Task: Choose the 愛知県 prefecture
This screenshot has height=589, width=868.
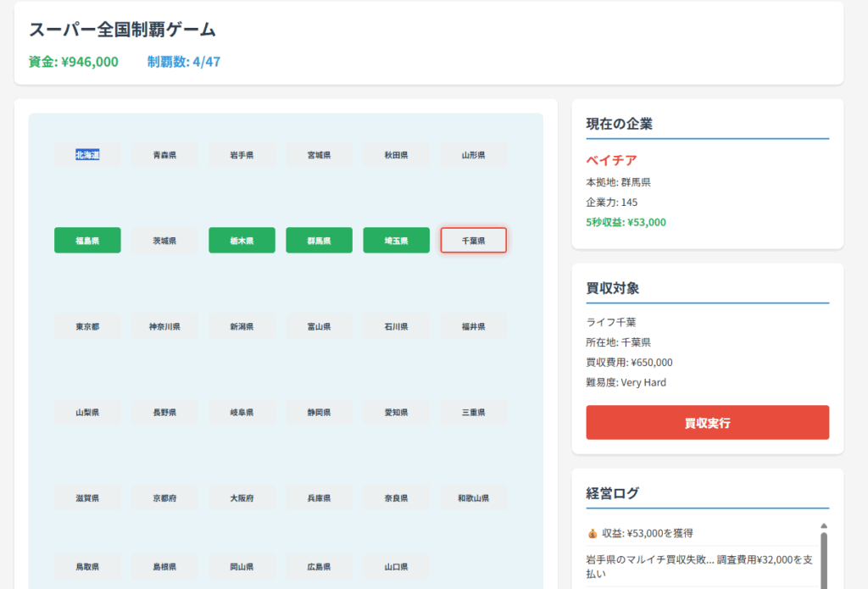Action: [x=396, y=413]
